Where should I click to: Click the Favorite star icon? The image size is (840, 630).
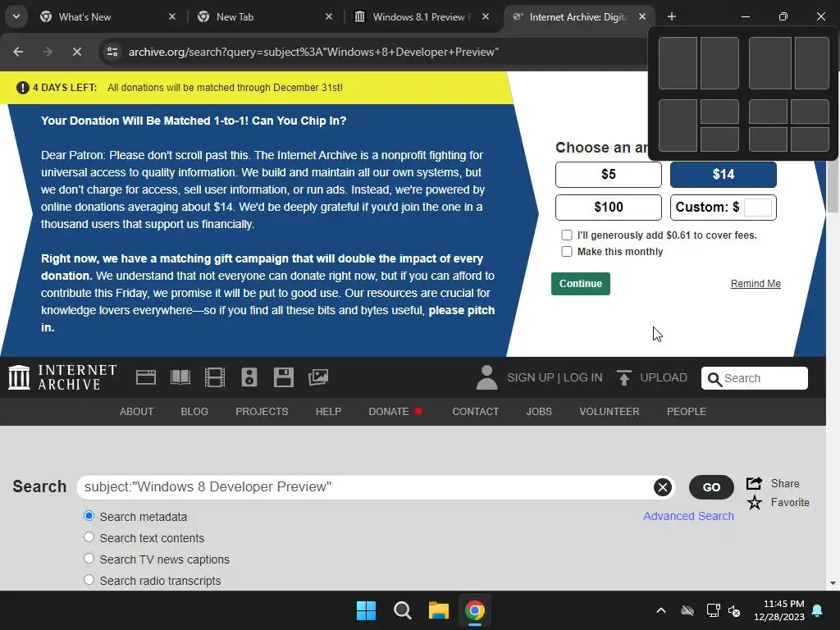coord(755,503)
